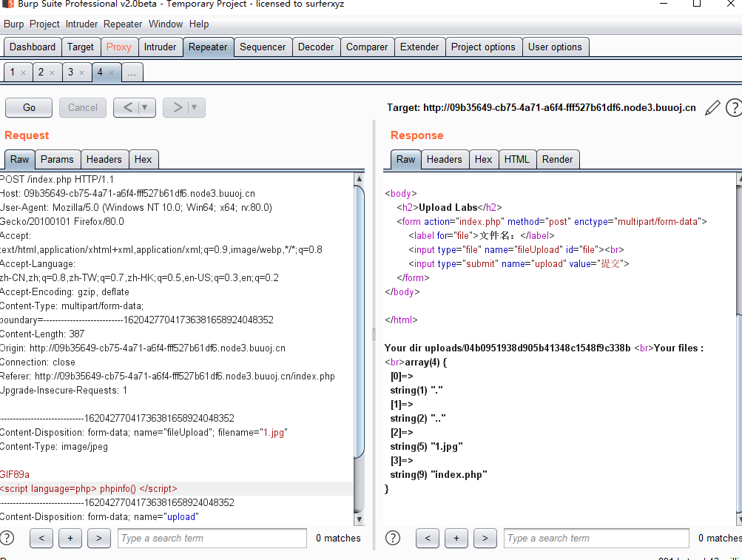Select Repeater tab 3
This screenshot has width=742, height=560.
click(70, 72)
